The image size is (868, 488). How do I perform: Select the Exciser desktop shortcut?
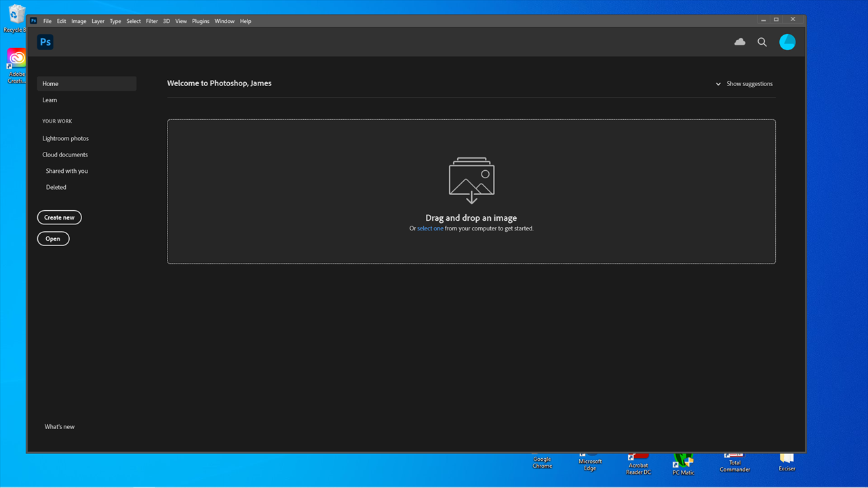point(787,464)
